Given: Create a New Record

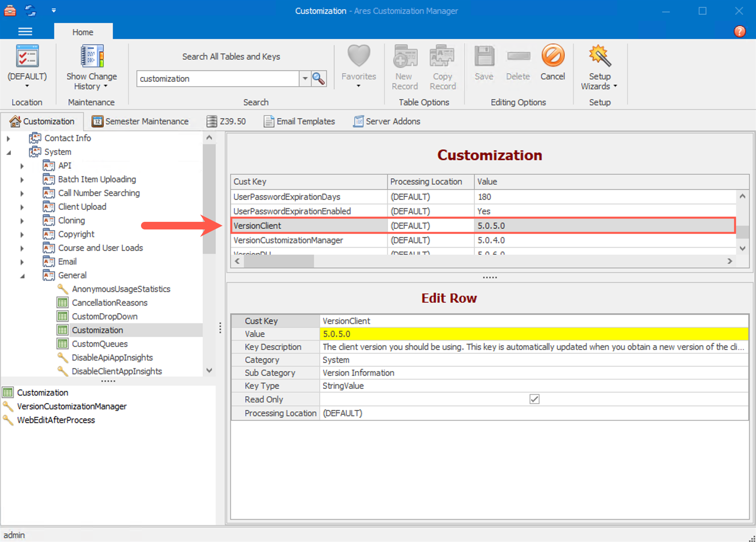Looking at the screenshot, I should (404, 67).
